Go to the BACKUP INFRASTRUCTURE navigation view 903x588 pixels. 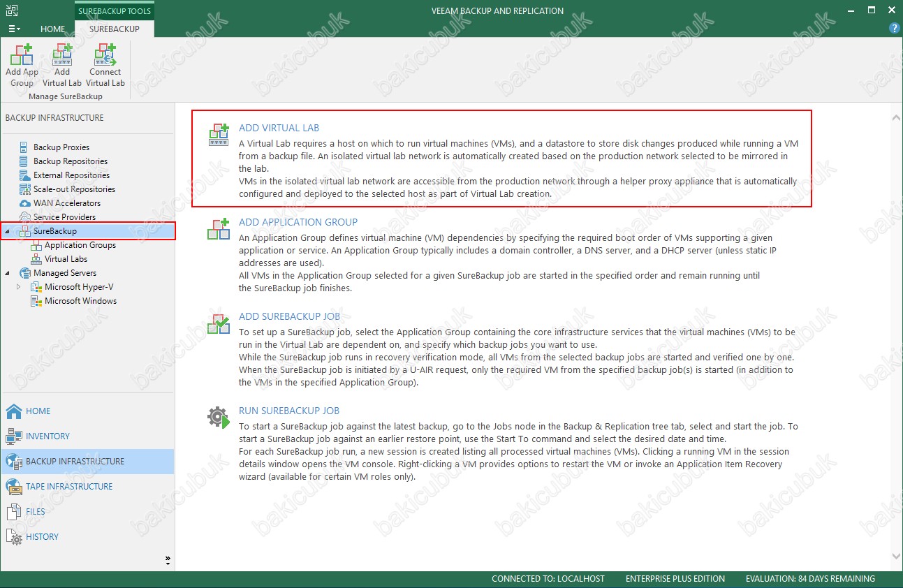87,462
